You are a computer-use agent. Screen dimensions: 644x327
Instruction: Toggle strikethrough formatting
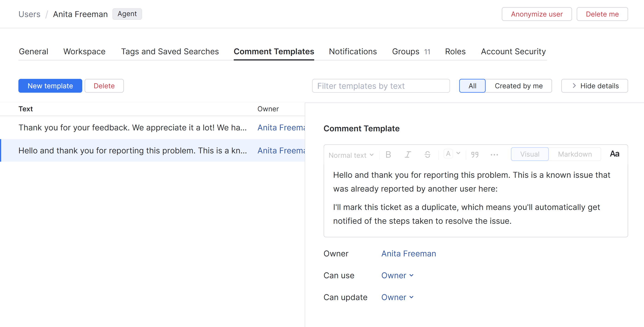[x=427, y=154]
